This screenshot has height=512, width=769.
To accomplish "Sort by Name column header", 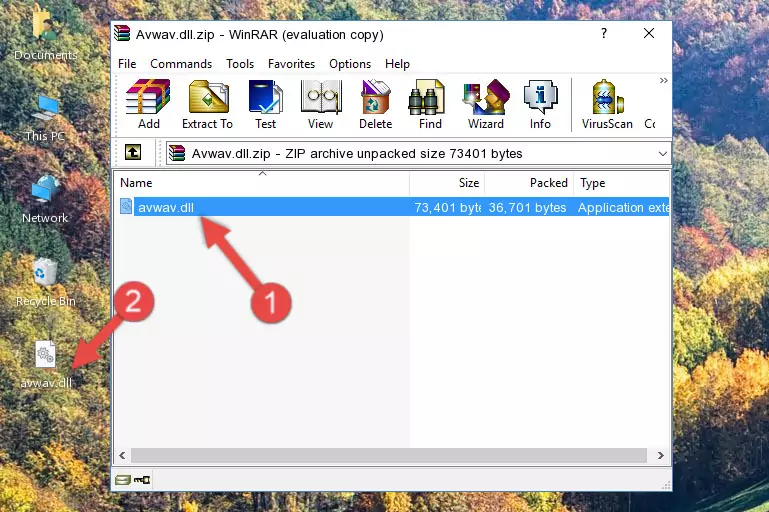I will (262, 183).
